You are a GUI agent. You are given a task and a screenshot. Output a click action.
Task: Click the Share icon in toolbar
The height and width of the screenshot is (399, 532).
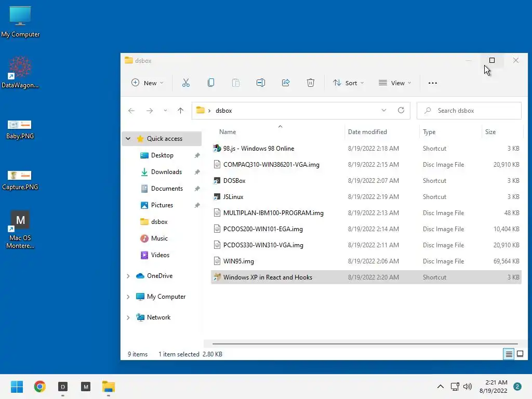click(x=286, y=83)
